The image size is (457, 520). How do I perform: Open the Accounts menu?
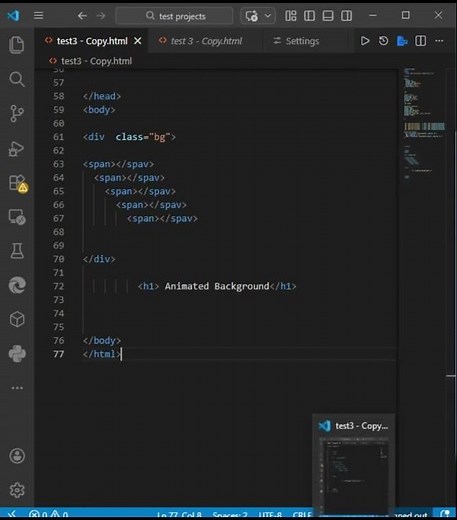click(x=17, y=456)
